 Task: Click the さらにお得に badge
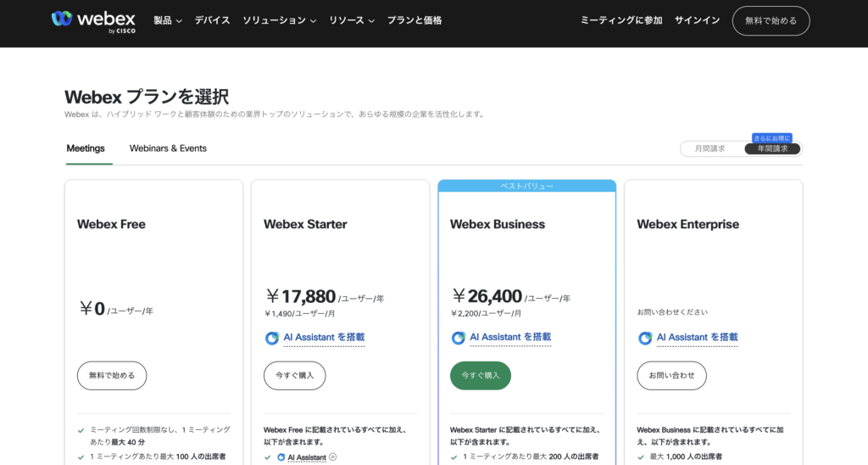click(x=771, y=138)
